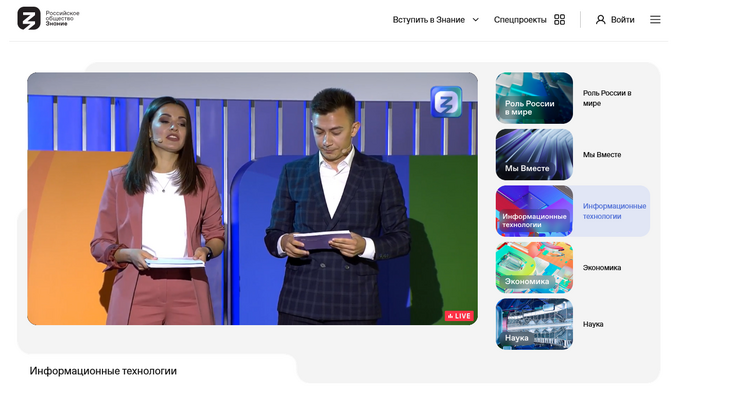Select the Роль России в мире thumbnail
730x414 pixels.
pyautogui.click(x=534, y=98)
